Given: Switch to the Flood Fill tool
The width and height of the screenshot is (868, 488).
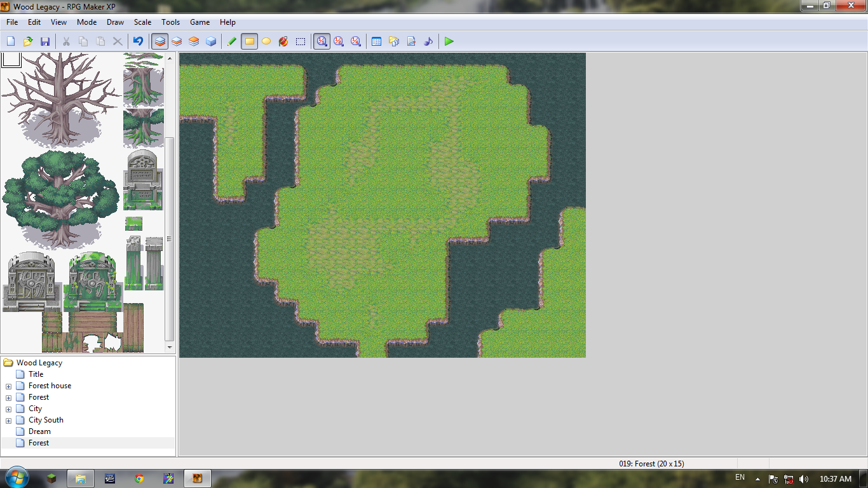Looking at the screenshot, I should pos(283,41).
